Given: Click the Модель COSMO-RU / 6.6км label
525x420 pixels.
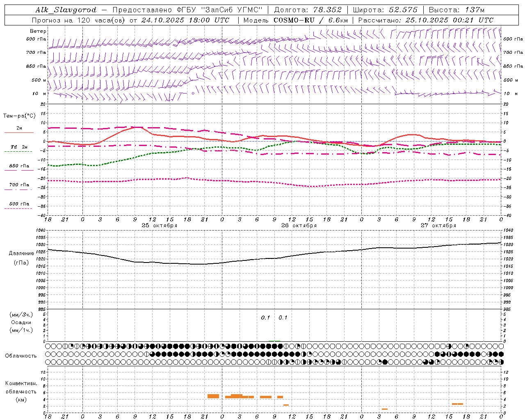Looking at the screenshot, I should (x=296, y=20).
